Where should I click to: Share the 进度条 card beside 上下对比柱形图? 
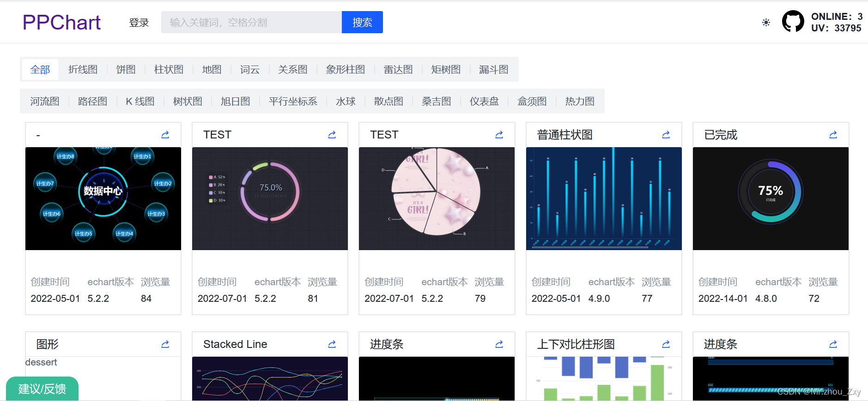point(833,344)
